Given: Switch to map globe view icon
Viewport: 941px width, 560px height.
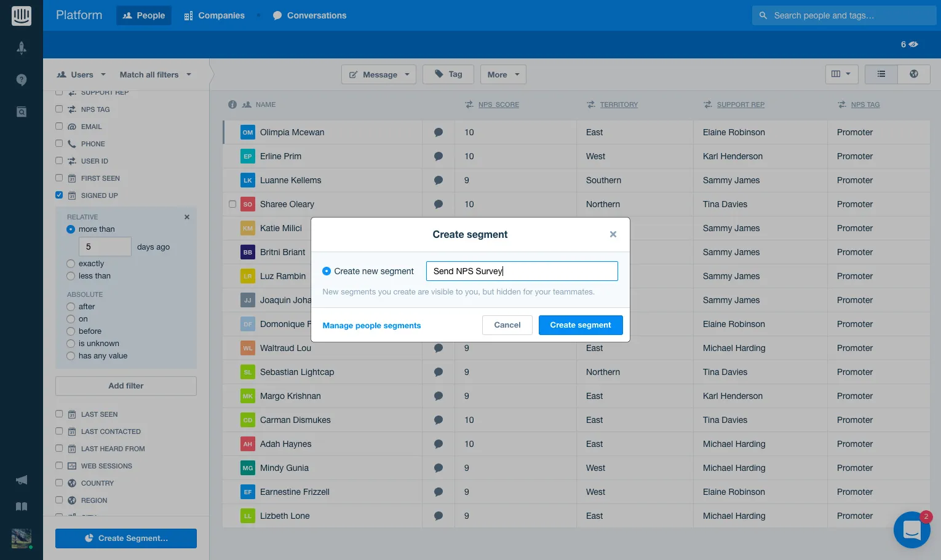Looking at the screenshot, I should [x=914, y=74].
